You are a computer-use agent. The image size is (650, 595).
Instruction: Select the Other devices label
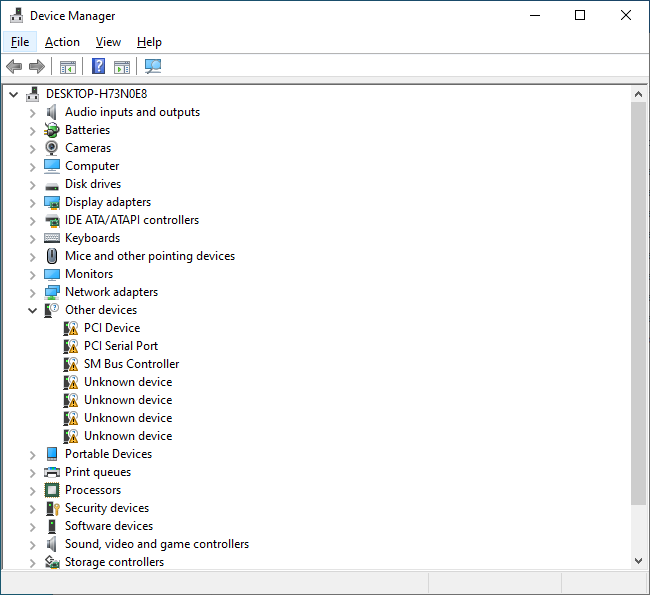tap(101, 310)
